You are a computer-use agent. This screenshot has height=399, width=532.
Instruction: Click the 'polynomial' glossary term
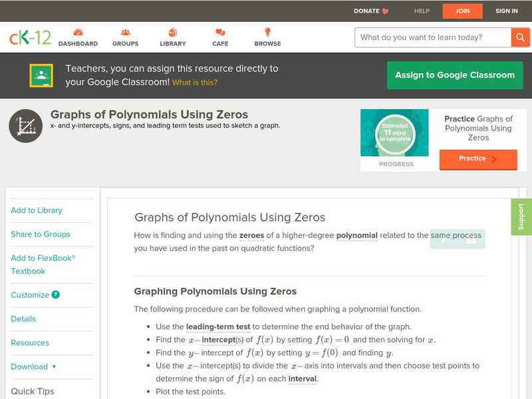[356, 235]
